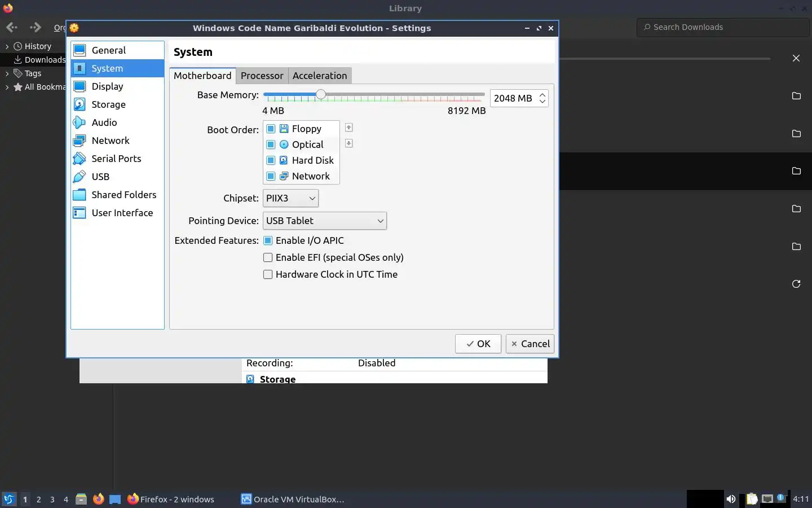Expand the History tree item in Library
The height and width of the screenshot is (508, 812).
point(7,46)
